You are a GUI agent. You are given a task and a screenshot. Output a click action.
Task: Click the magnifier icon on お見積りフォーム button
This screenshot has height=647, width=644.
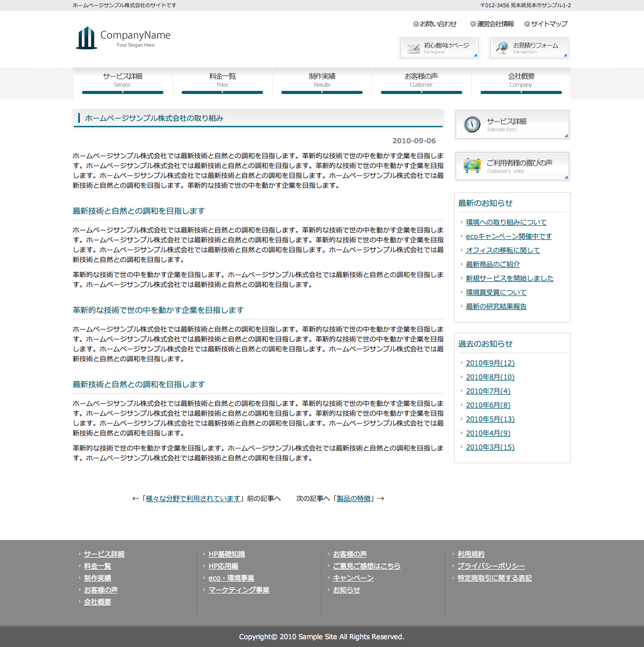[x=502, y=48]
